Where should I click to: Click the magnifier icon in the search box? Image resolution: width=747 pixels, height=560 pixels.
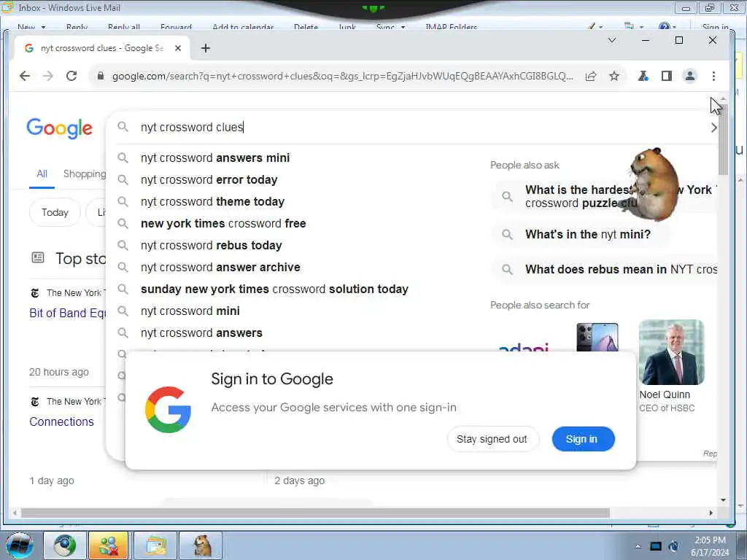123,127
